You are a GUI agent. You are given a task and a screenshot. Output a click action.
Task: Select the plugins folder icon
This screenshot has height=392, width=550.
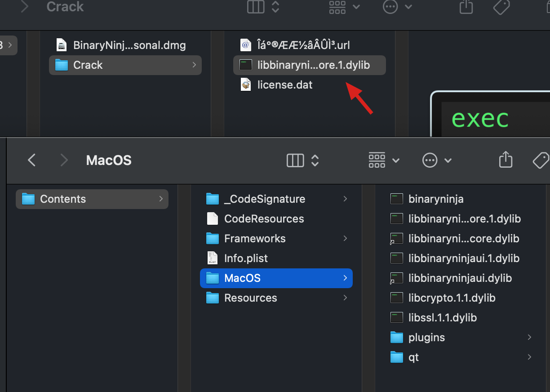[x=397, y=337]
